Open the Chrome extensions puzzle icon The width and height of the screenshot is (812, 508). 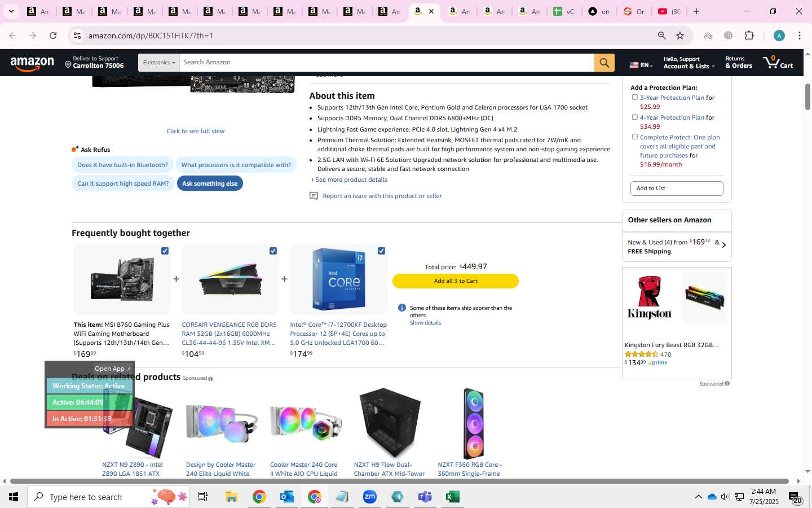pos(749,36)
